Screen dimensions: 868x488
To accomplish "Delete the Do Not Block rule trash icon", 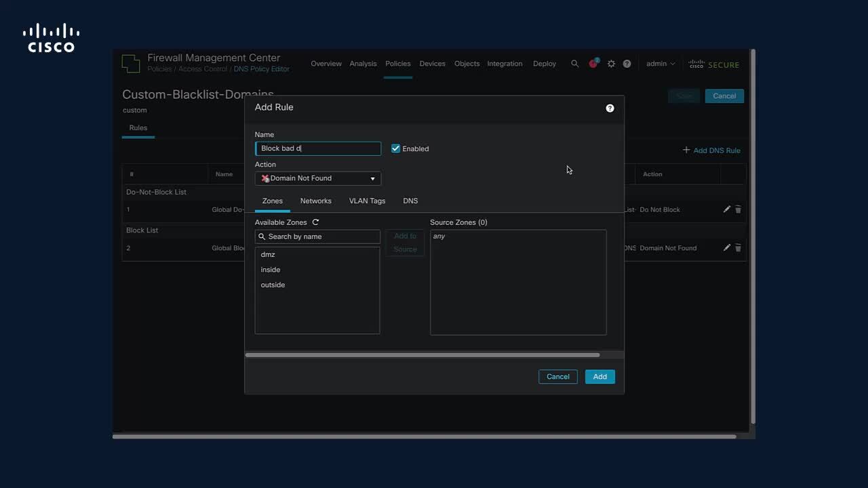I will click(x=738, y=209).
